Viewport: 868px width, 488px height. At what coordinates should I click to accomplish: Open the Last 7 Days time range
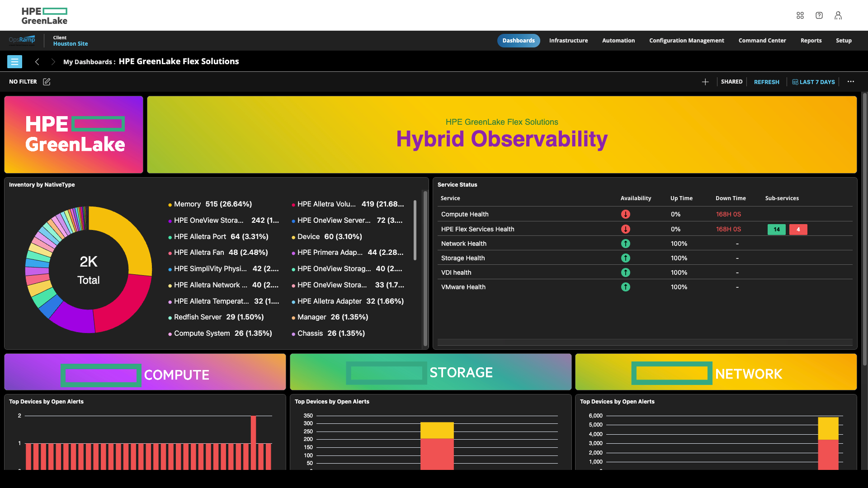(813, 82)
